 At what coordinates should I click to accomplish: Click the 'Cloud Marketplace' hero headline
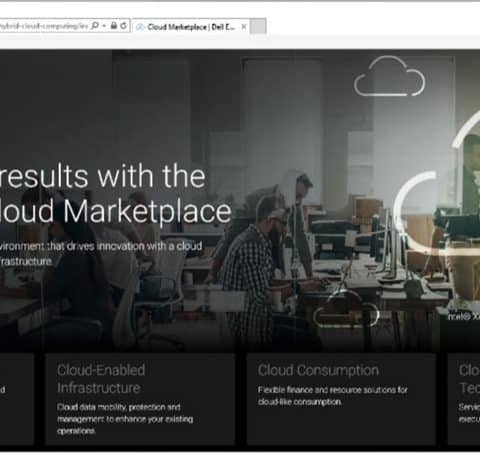coord(115,211)
